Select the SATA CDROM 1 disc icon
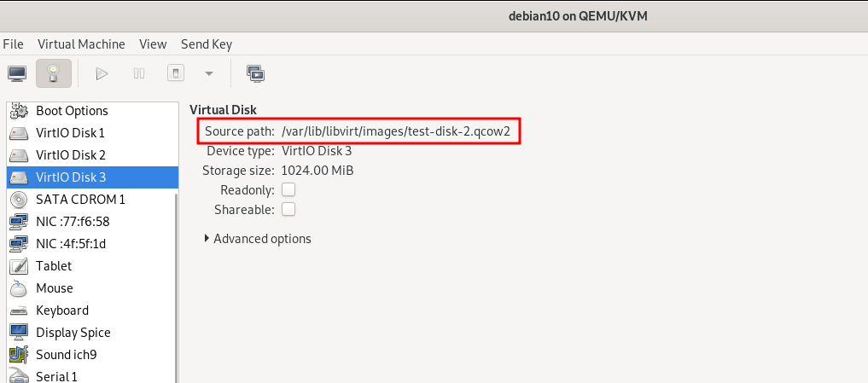This screenshot has width=868, height=383. (x=19, y=200)
